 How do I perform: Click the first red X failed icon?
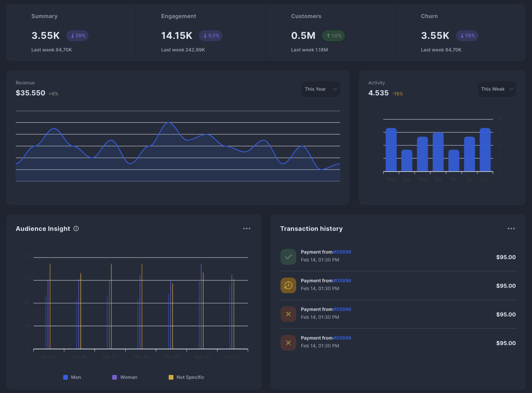click(x=288, y=314)
